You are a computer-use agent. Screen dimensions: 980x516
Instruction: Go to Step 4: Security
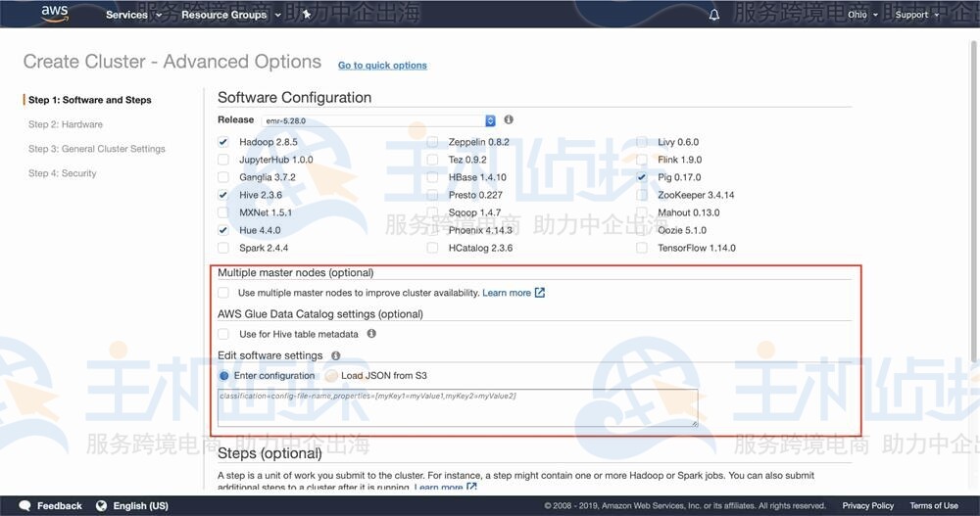coord(62,173)
